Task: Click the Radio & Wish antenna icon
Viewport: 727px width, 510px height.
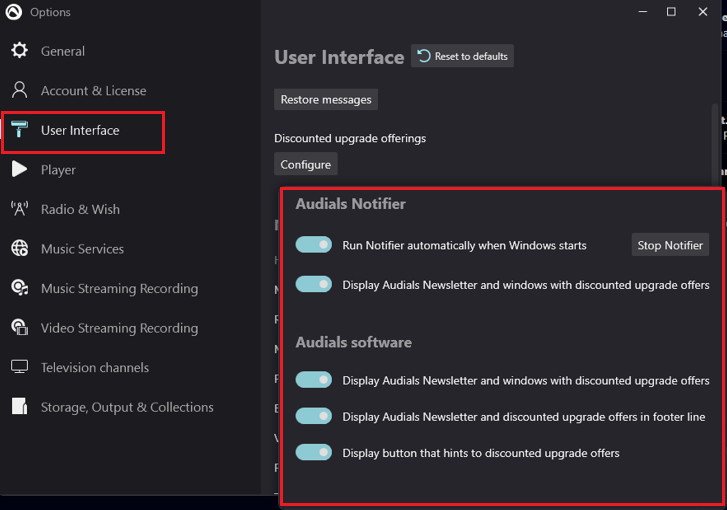Action: point(19,209)
